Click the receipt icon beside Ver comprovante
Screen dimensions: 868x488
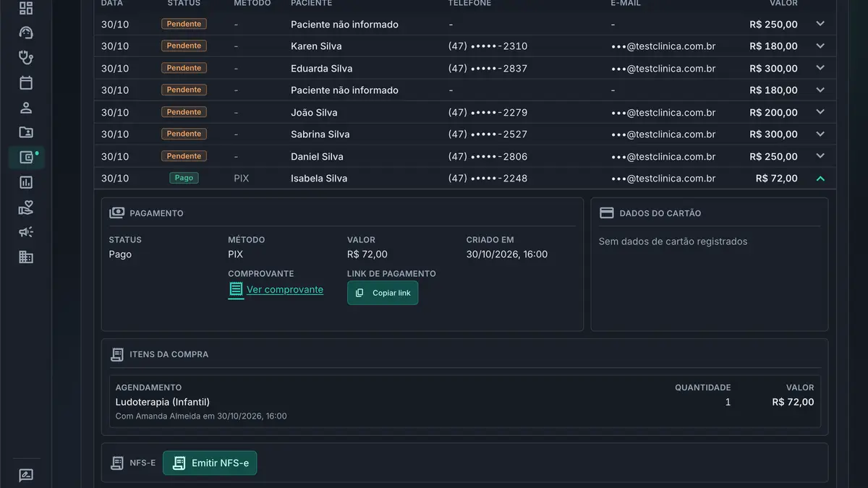click(x=236, y=290)
